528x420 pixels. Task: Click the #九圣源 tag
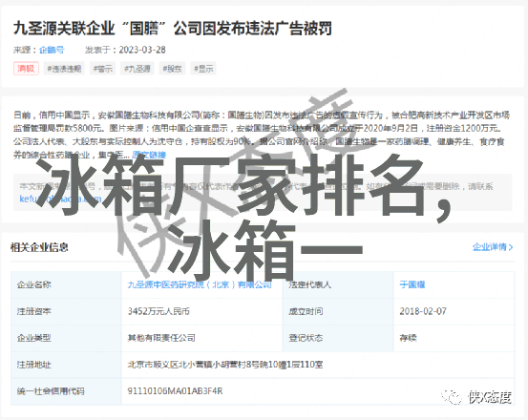pyautogui.click(x=137, y=69)
